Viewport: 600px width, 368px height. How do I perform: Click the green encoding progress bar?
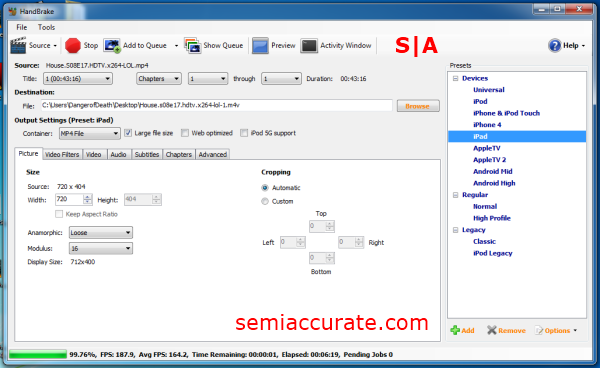(x=38, y=354)
